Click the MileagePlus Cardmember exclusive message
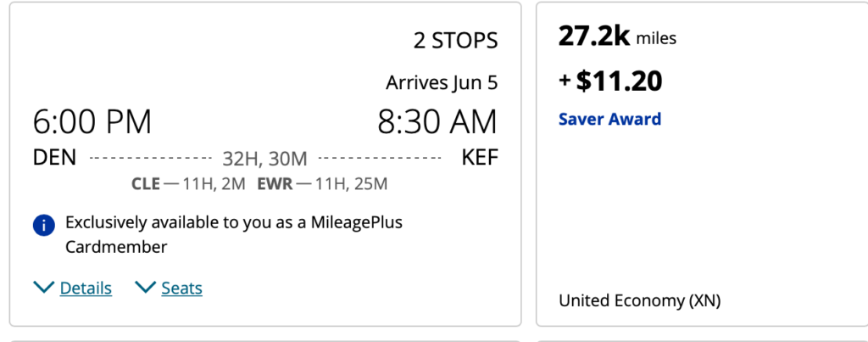The width and height of the screenshot is (868, 342). click(x=234, y=234)
